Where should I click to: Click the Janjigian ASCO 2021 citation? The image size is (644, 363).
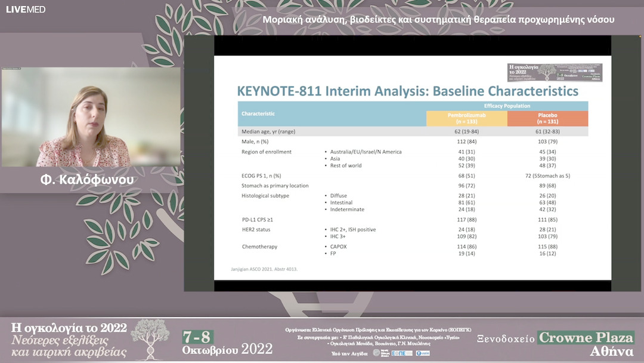[264, 269]
